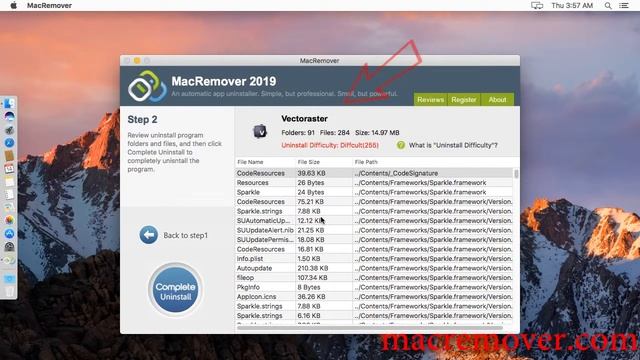Select the Autoupdate file row

point(374,268)
